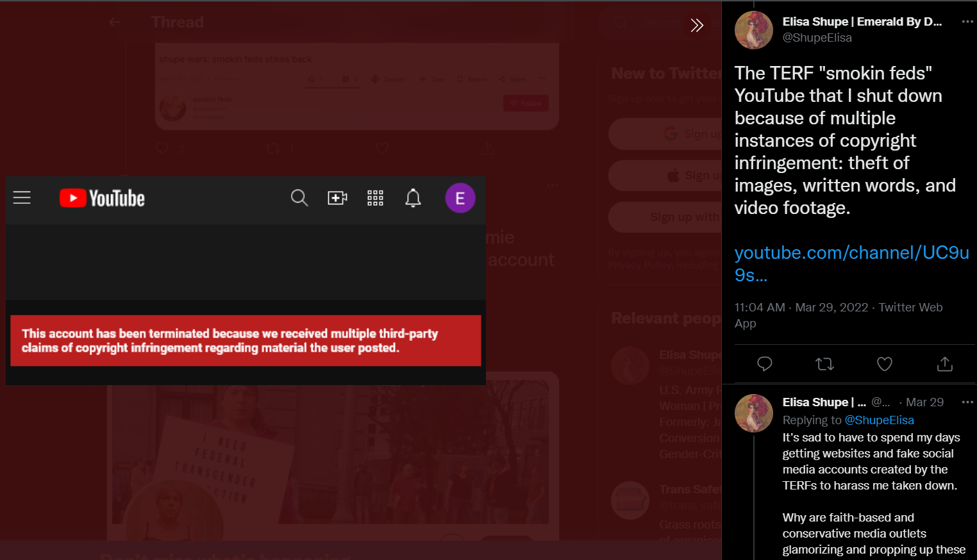Screen dimensions: 977x560
Task: Click the Twitter search box in the Thread header
Action: coord(660,23)
